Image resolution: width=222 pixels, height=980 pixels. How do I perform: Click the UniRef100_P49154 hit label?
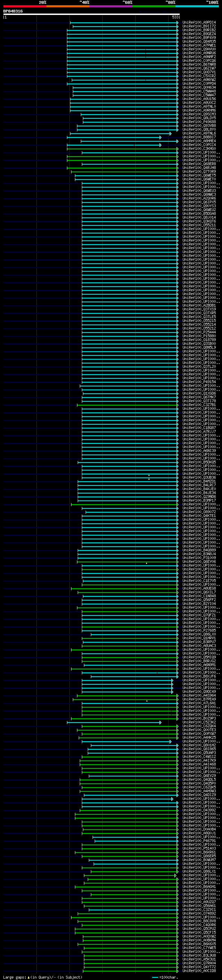[199, 382]
